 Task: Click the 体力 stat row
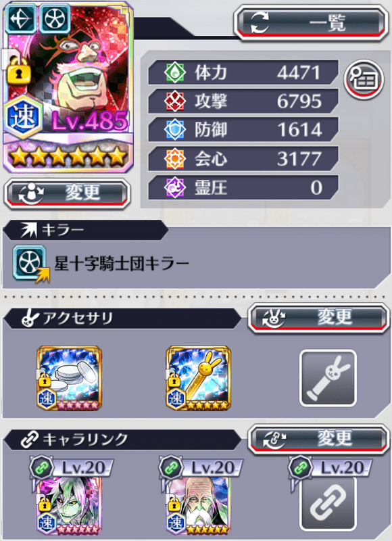[243, 72]
